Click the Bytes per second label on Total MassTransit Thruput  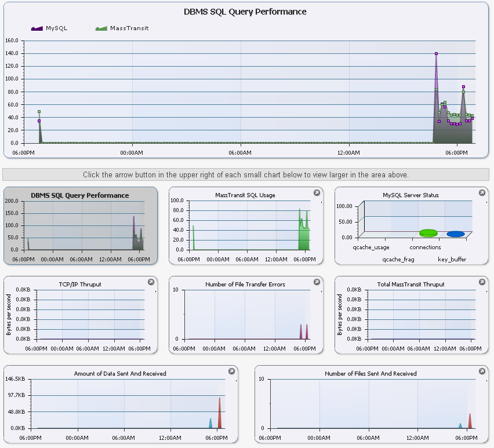coord(339,315)
